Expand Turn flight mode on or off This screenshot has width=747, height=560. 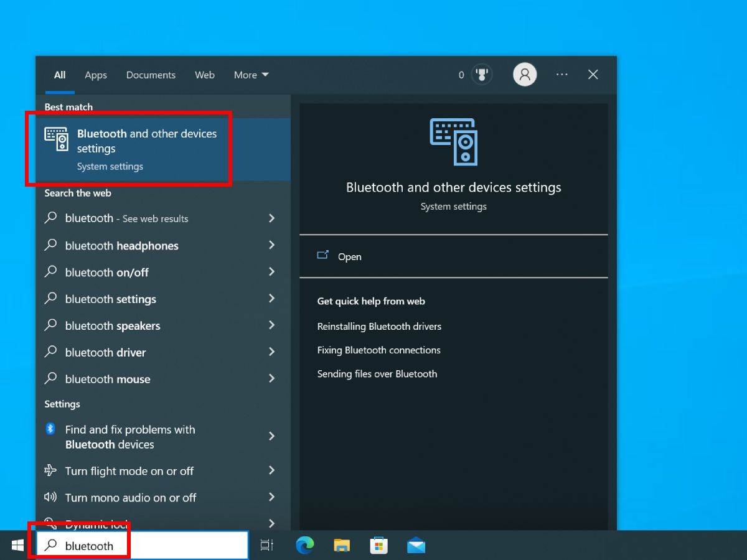271,470
